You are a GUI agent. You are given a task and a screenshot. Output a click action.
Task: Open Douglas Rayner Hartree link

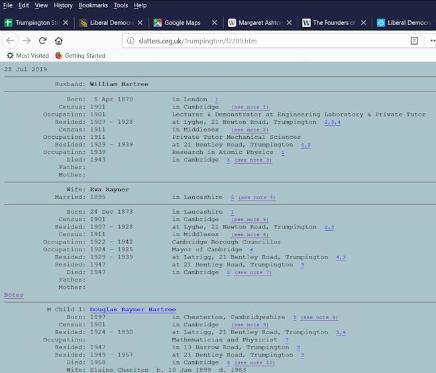[x=133, y=309]
